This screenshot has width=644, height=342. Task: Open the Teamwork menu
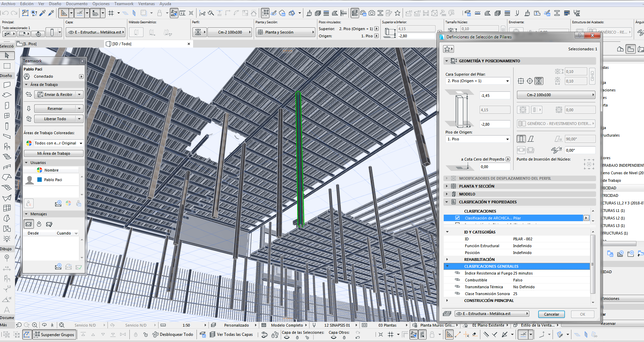[124, 4]
